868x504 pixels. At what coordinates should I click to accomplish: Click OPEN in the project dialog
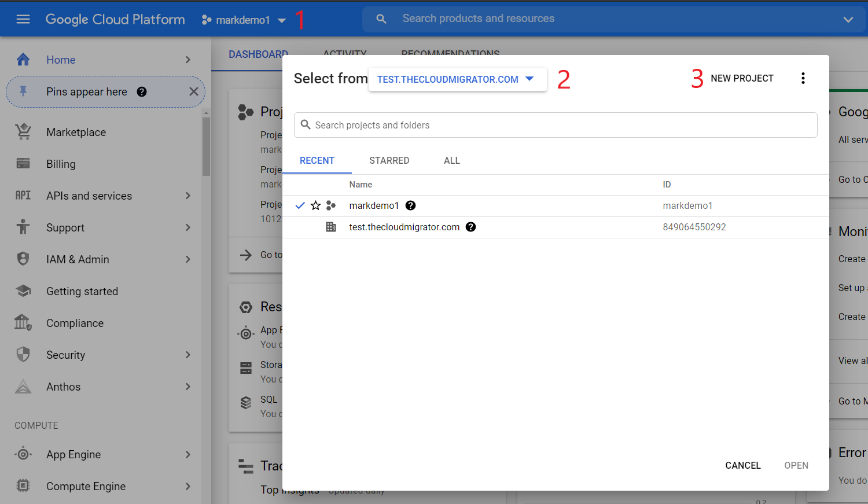(796, 465)
